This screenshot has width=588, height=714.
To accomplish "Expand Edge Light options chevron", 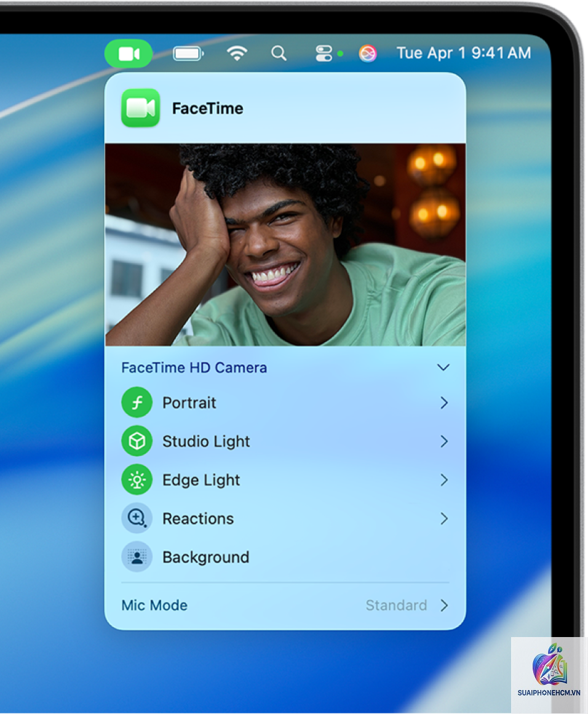I will point(444,480).
